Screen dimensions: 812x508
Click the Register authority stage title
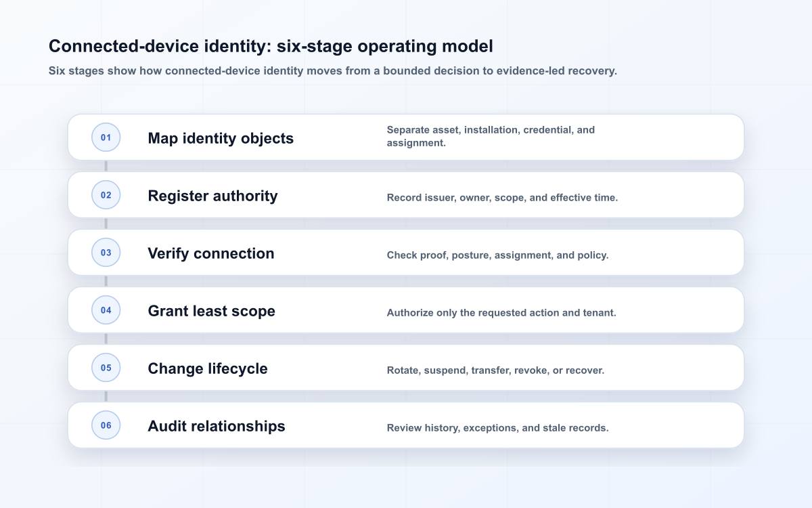tap(212, 196)
